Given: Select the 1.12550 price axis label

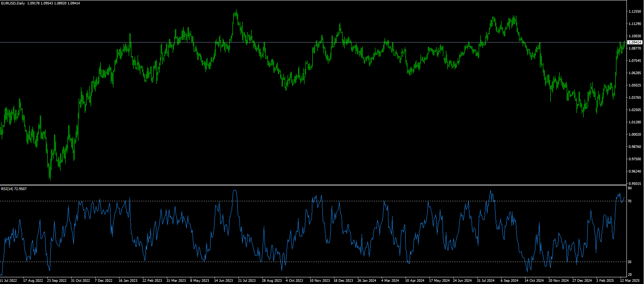Looking at the screenshot, I should click(635, 12).
